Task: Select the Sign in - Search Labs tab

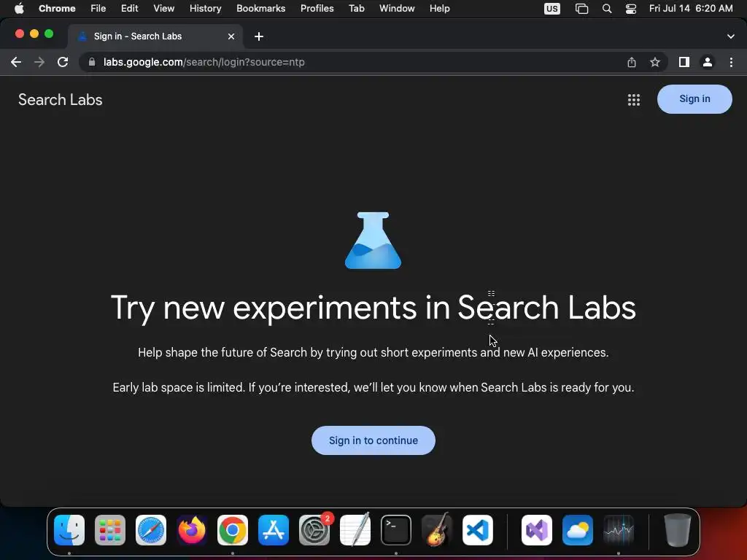Action: [155, 36]
